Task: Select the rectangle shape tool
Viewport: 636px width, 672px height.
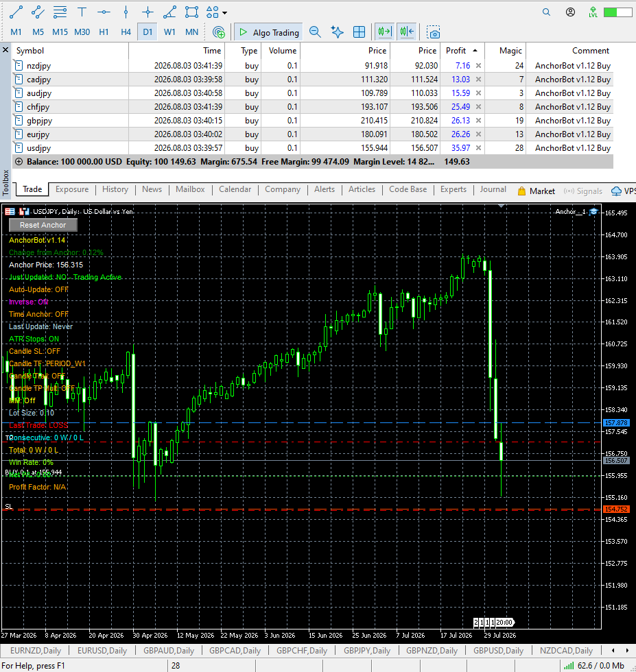Action: tap(191, 12)
